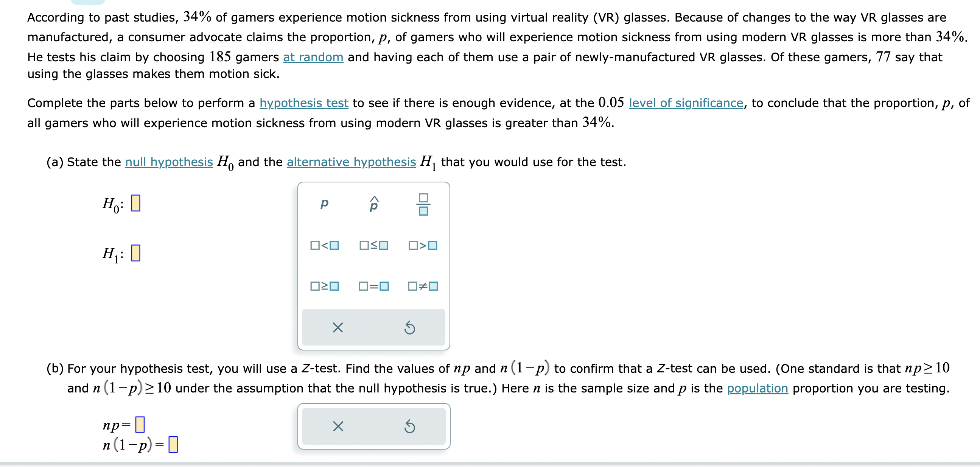Click the X button in part b palette
The height and width of the screenshot is (467, 980).
338,426
